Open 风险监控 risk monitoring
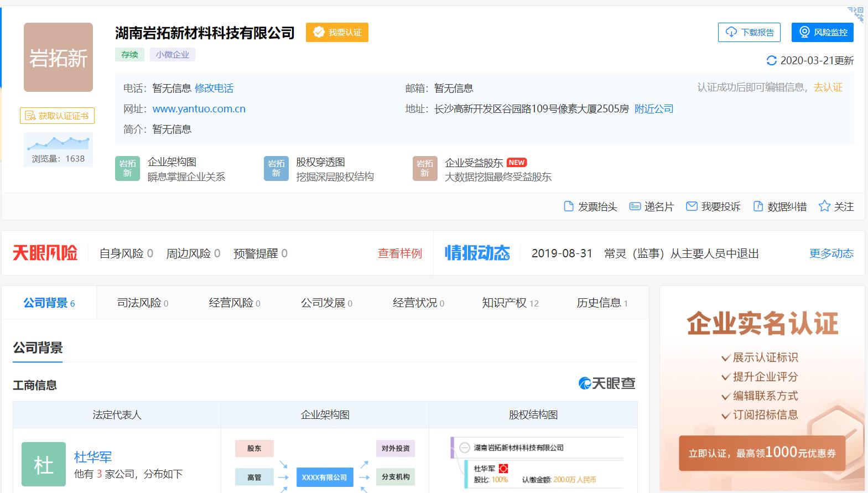Image resolution: width=868 pixels, height=493 pixels. click(x=823, y=32)
